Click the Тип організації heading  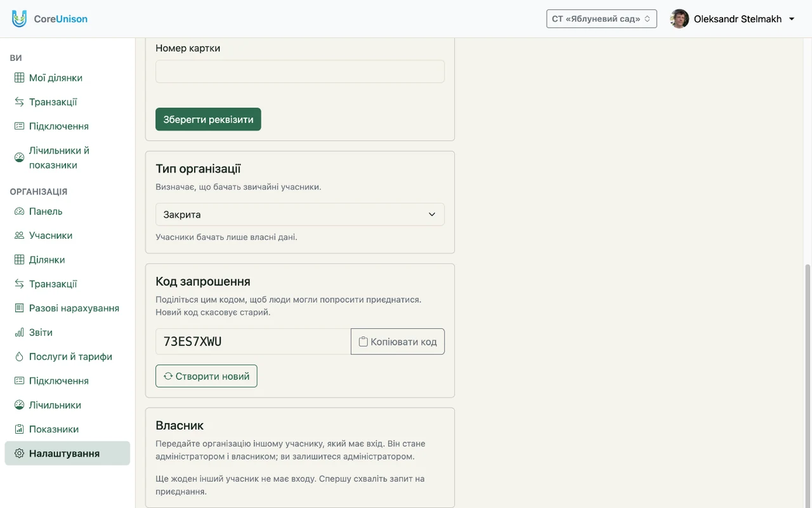coord(198,169)
